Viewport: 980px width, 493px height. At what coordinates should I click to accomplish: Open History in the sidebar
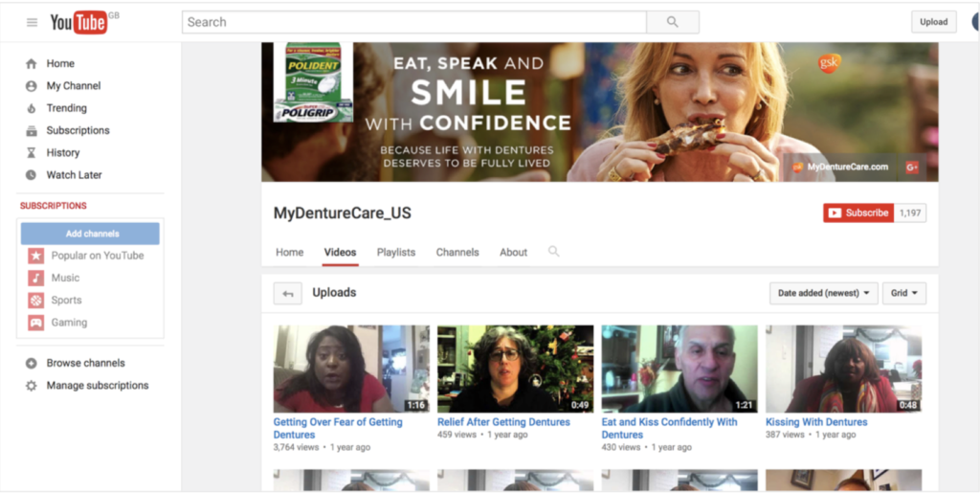pyautogui.click(x=62, y=153)
